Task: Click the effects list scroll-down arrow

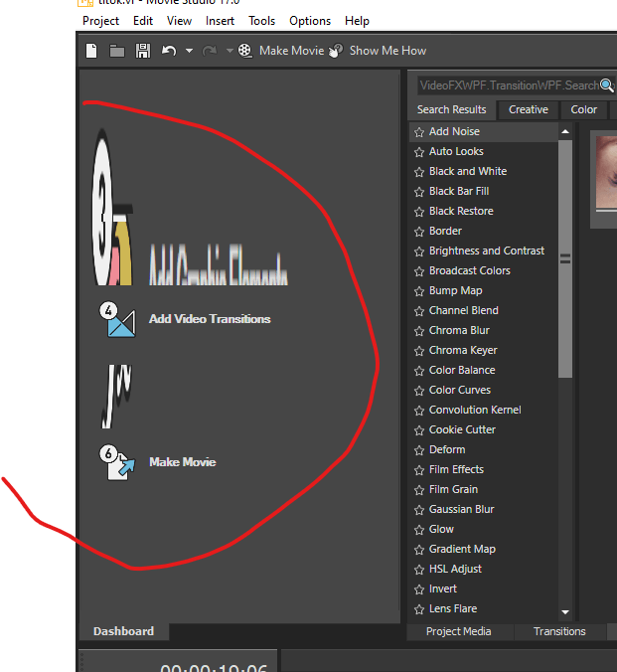Action: [x=565, y=612]
